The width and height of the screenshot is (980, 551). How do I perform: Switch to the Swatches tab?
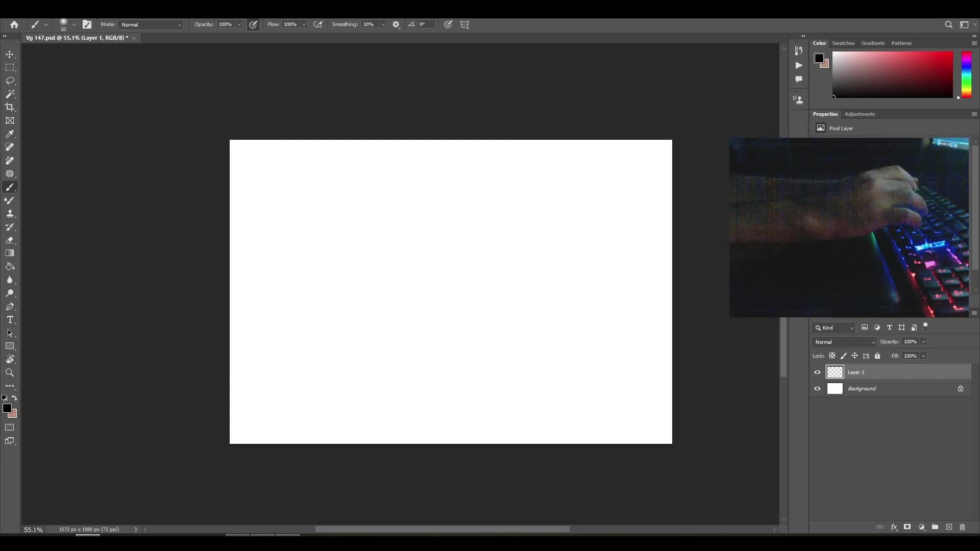(843, 43)
